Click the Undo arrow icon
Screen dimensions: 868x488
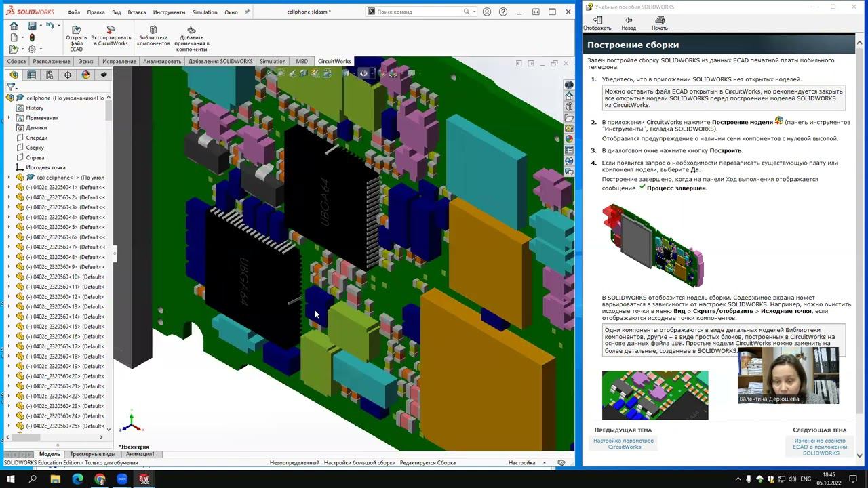coord(50,26)
